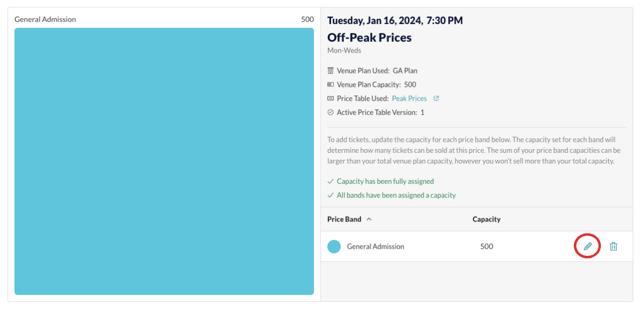Click the Price Table Used money icon
The width and height of the screenshot is (644, 311).
(331, 99)
